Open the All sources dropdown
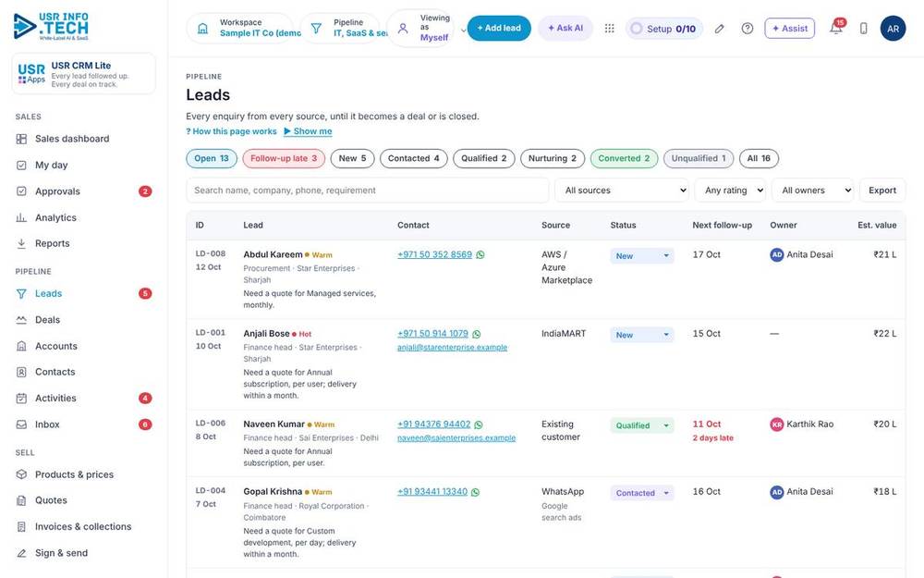Screen dimensions: 924x578 point(622,191)
